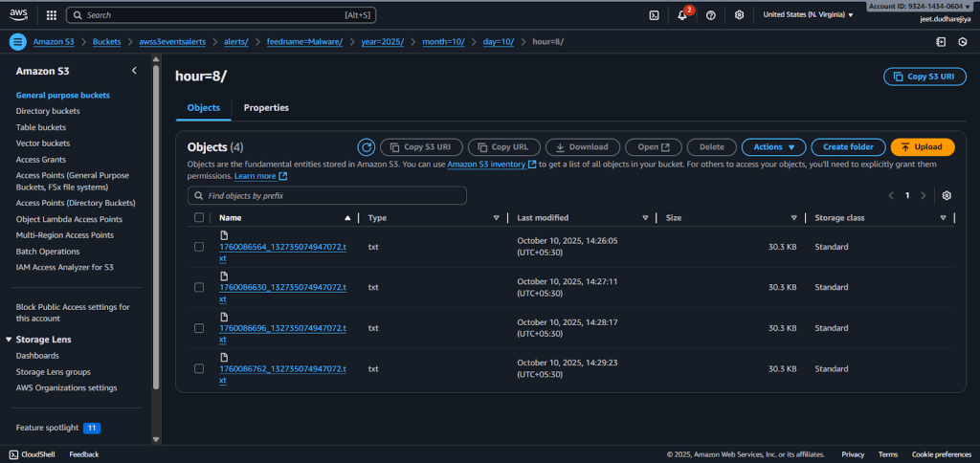Go to previous page arrow in pagination
The image size is (980, 463).
click(891, 195)
